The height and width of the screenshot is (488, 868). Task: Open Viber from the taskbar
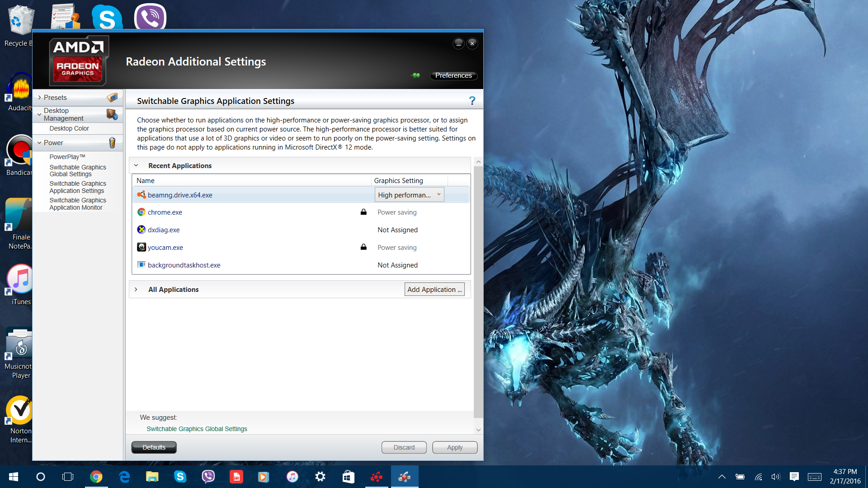coord(208,477)
